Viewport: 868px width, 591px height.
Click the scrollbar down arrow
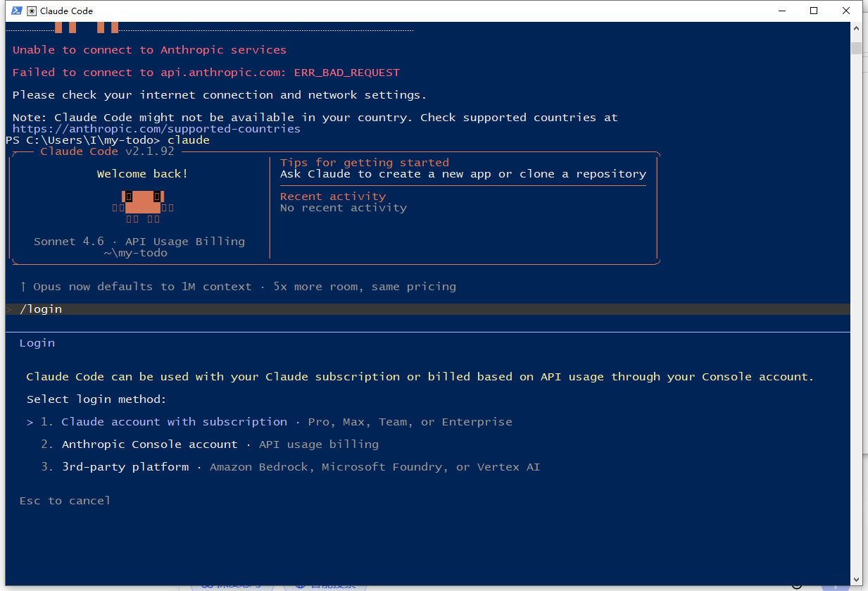pyautogui.click(x=856, y=579)
